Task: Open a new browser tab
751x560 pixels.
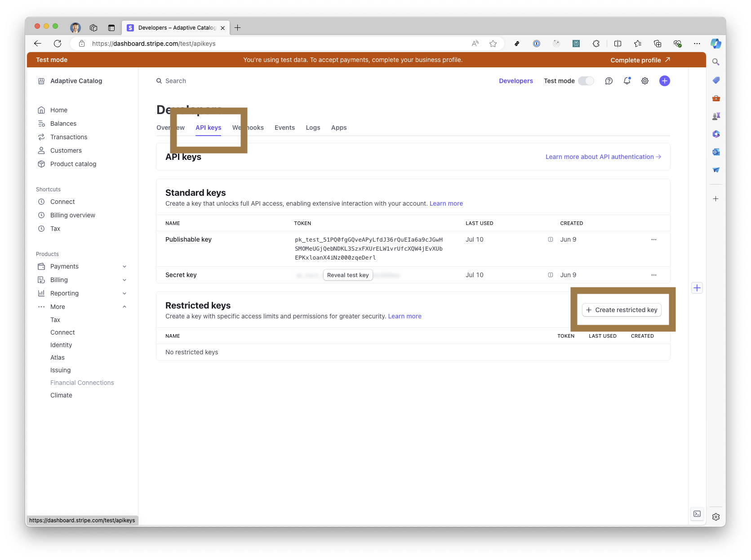Action: pyautogui.click(x=238, y=28)
